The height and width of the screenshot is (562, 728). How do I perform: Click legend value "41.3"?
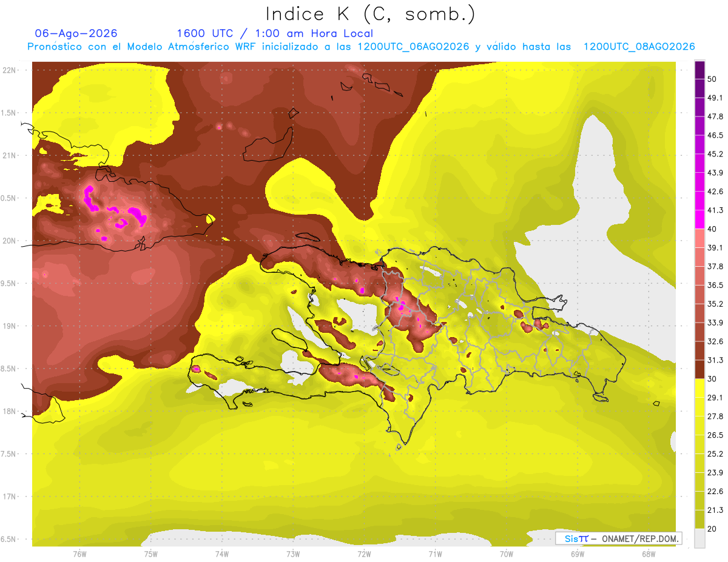[x=715, y=210]
